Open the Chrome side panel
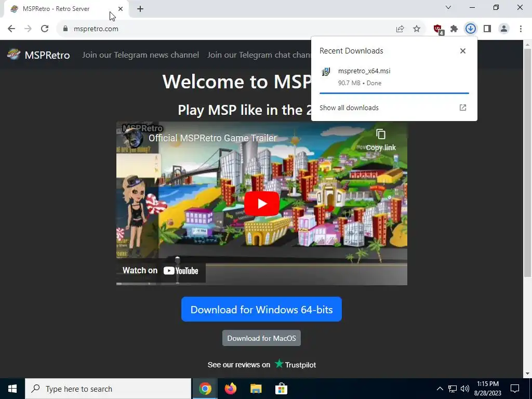Viewport: 532px width, 399px height. pyautogui.click(x=487, y=29)
